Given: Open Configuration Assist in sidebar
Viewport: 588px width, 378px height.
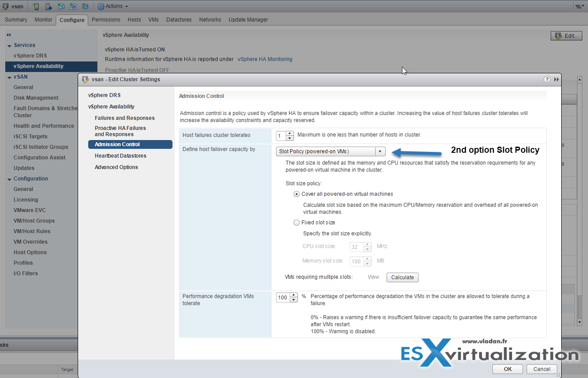Looking at the screenshot, I should [39, 158].
